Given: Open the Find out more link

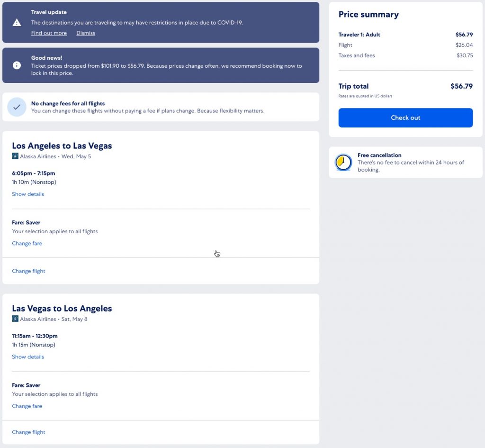Looking at the screenshot, I should point(49,33).
